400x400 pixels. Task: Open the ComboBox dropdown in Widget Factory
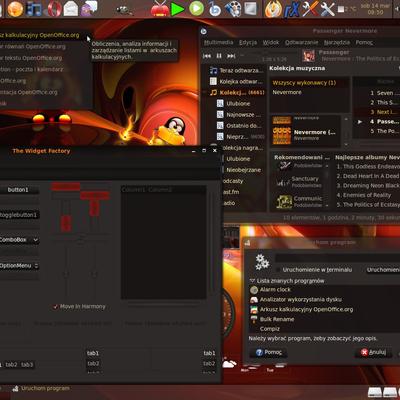point(19,240)
